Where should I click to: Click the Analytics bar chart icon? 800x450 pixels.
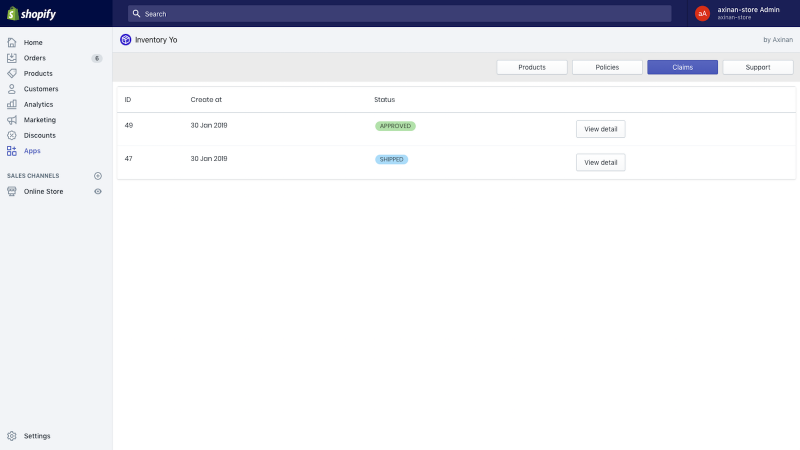click(12, 104)
